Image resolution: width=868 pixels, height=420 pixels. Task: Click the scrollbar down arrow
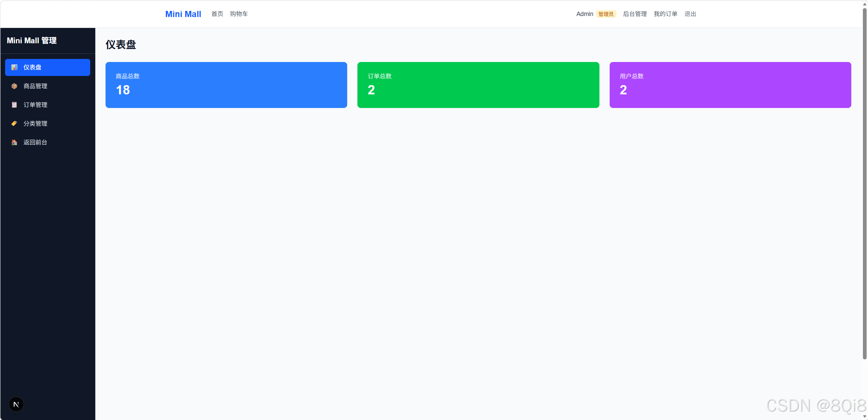[x=865, y=416]
